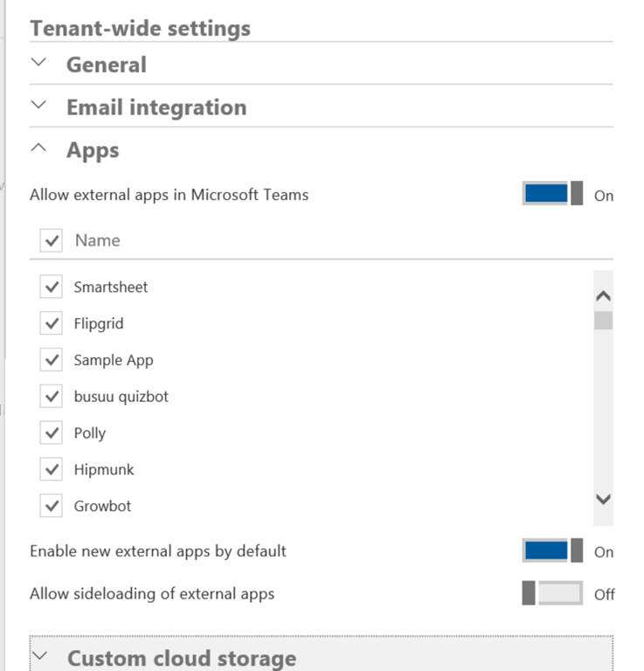The image size is (644, 671).
Task: Expand the Email integration section
Action: click(38, 107)
